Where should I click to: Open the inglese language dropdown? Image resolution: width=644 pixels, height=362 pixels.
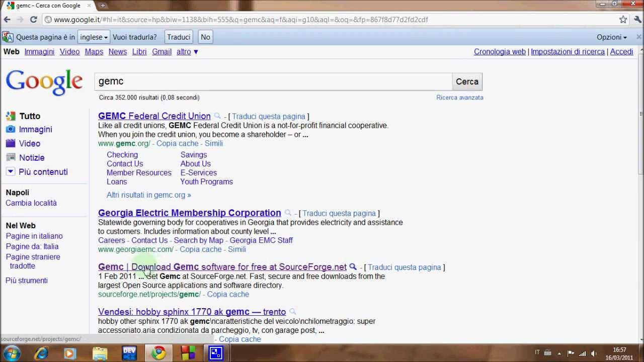(x=94, y=37)
